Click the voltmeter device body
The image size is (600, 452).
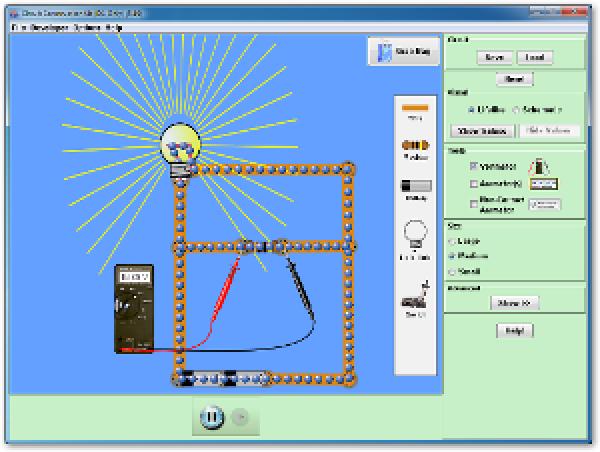point(134,308)
